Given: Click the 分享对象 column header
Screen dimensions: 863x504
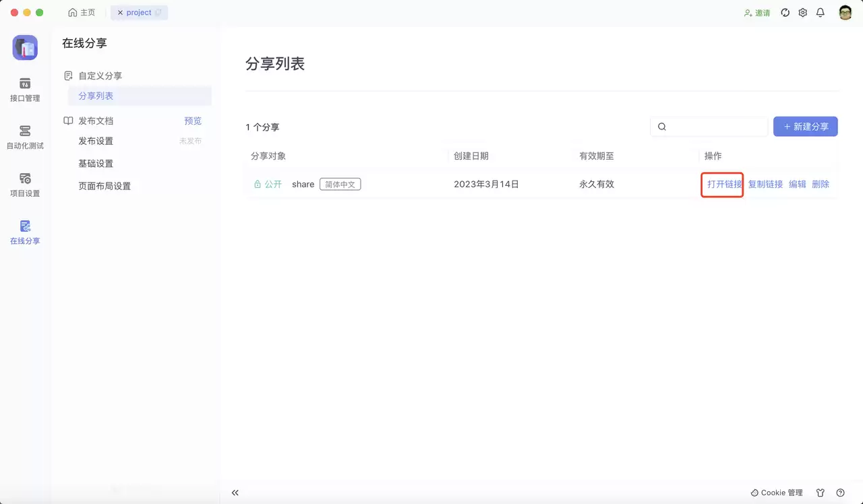Looking at the screenshot, I should pyautogui.click(x=268, y=156).
